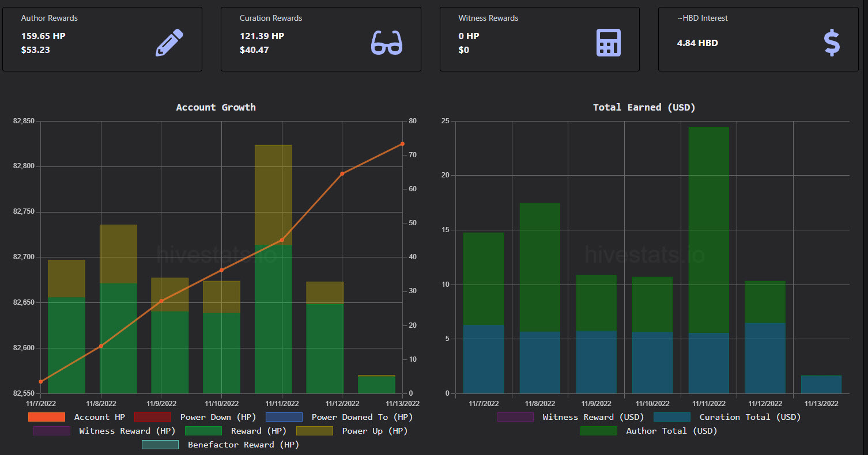Image resolution: width=868 pixels, height=455 pixels.
Task: Toggle the Benefactor Reward (HP) legend swatch
Action: (160, 445)
